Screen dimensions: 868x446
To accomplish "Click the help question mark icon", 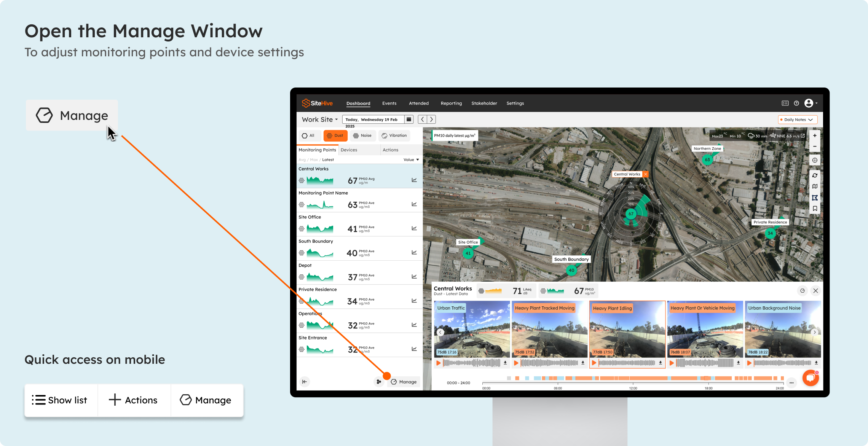I will 796,103.
